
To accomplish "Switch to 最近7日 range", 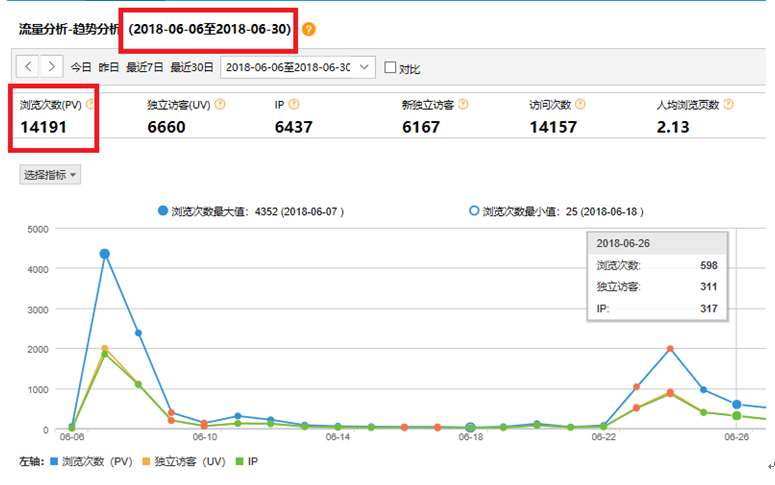I will coord(144,68).
